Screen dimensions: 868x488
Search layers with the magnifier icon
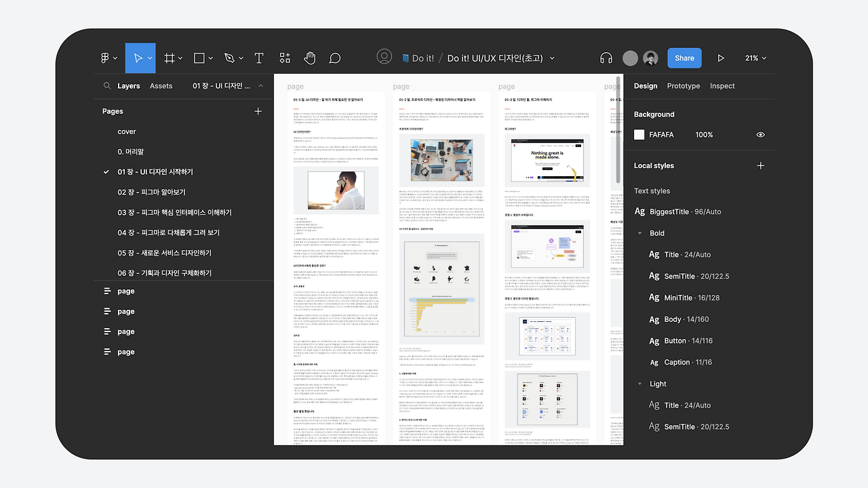(107, 86)
